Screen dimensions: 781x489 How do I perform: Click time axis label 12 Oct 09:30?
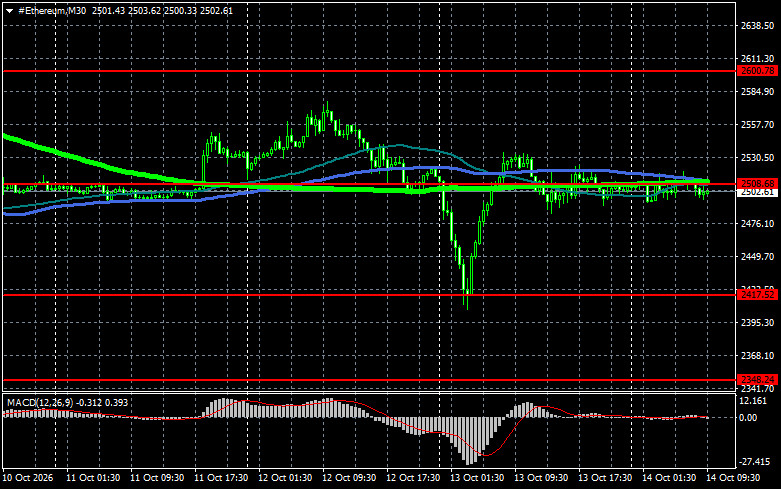coord(349,478)
